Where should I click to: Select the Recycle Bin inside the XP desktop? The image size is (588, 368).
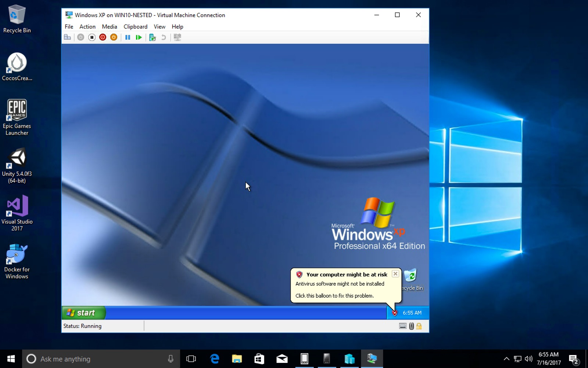(412, 280)
